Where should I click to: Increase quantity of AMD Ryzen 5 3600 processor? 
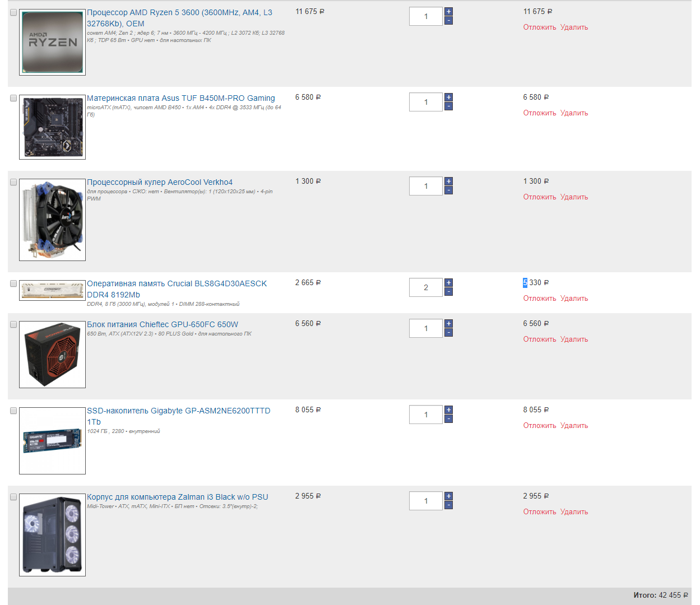pos(448,12)
